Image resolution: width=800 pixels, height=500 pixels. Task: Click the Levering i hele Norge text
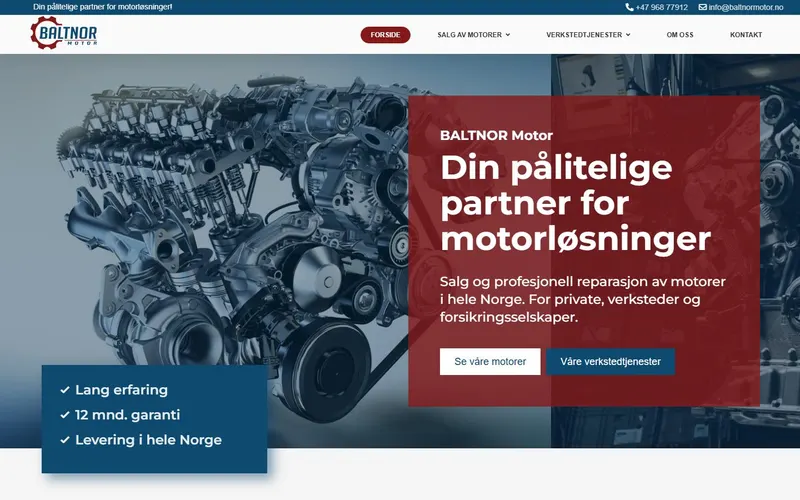(148, 440)
